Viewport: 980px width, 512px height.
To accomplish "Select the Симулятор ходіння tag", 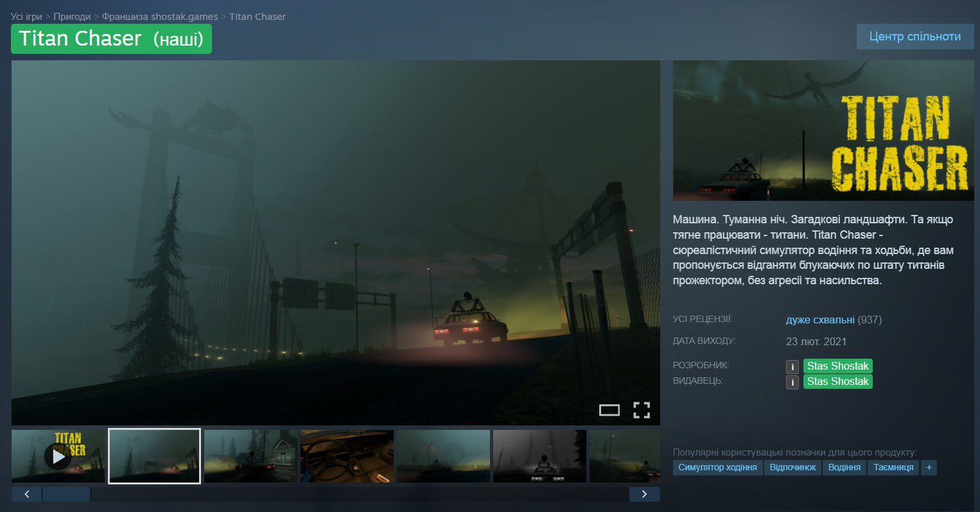I will point(717,467).
